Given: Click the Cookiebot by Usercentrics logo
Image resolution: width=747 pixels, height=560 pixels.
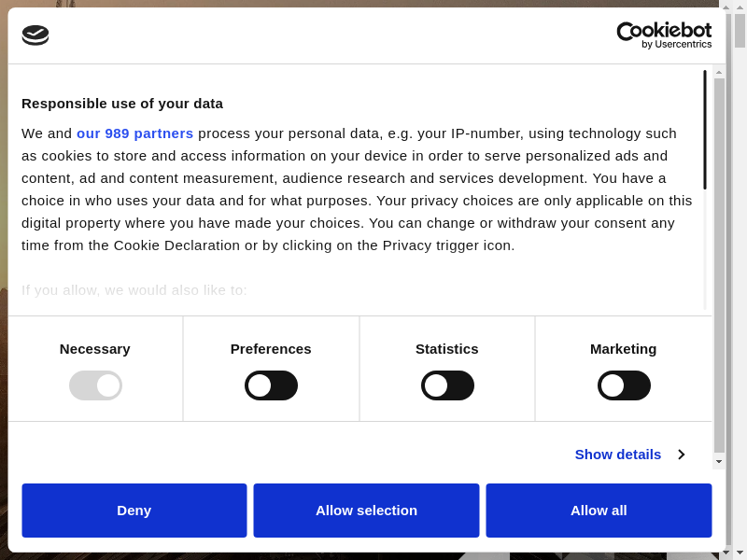Looking at the screenshot, I should click(x=664, y=35).
